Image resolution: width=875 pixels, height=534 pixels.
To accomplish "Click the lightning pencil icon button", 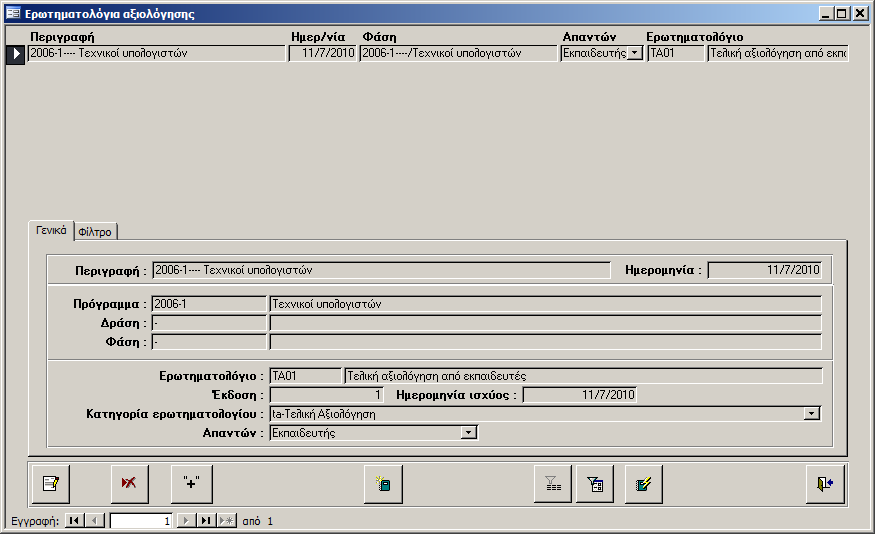I will point(644,484).
